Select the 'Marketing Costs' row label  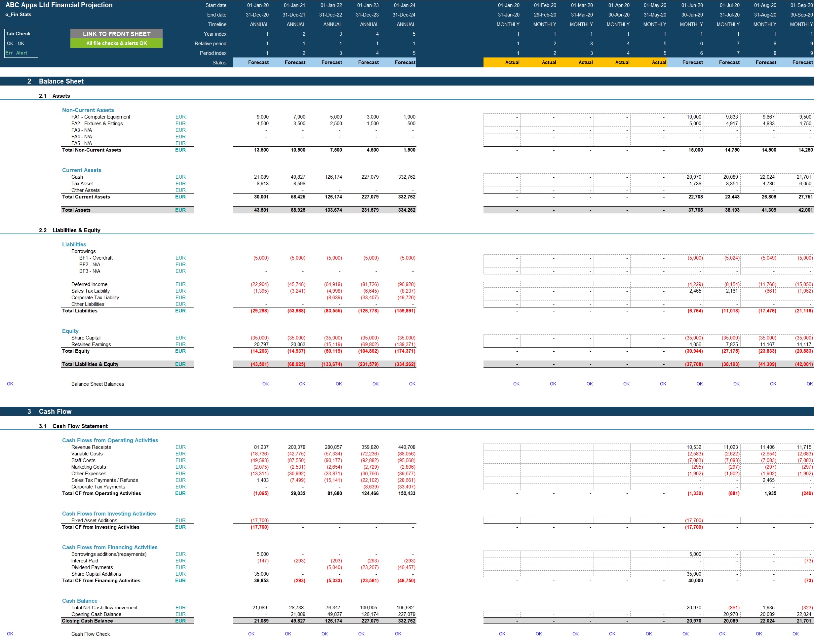coord(89,467)
